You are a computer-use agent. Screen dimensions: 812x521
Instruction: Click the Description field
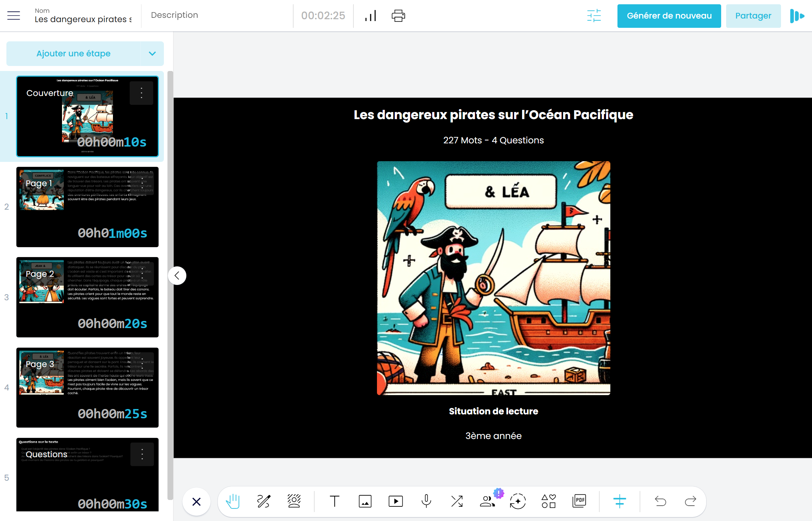coord(217,15)
